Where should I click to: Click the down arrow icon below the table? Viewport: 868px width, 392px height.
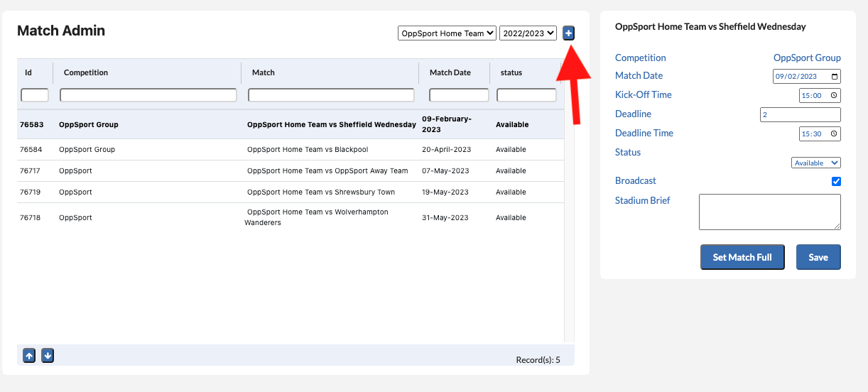click(48, 356)
